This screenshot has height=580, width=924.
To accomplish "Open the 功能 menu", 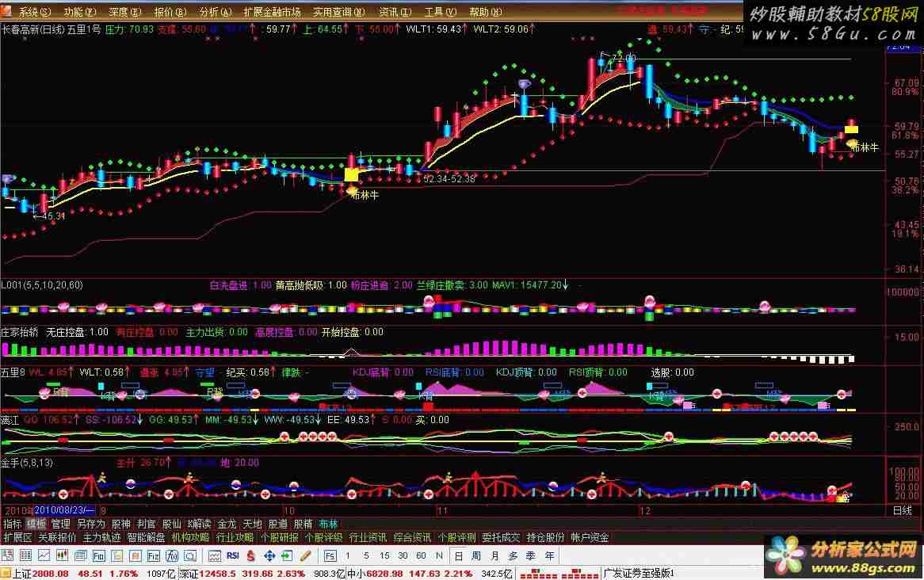I will 79,12.
